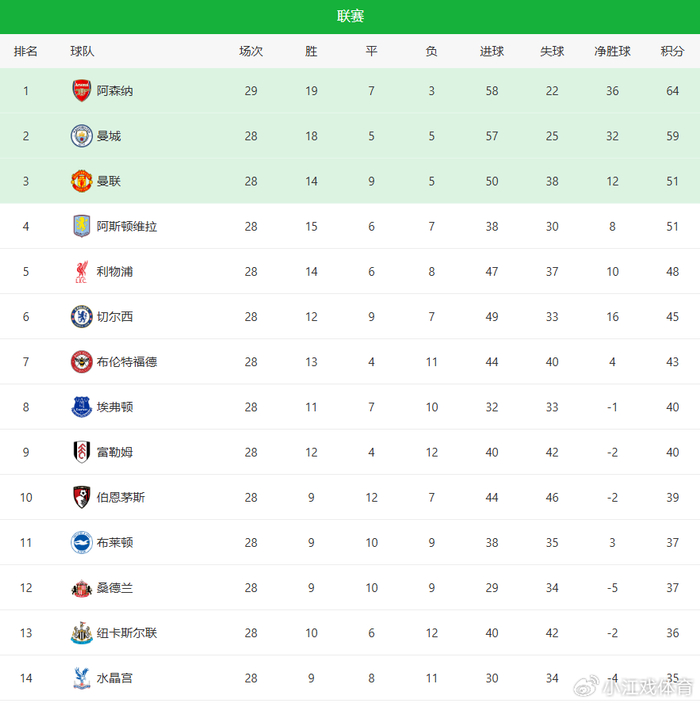Sort table by 积分 column header
This screenshot has height=703, width=700.
click(672, 51)
